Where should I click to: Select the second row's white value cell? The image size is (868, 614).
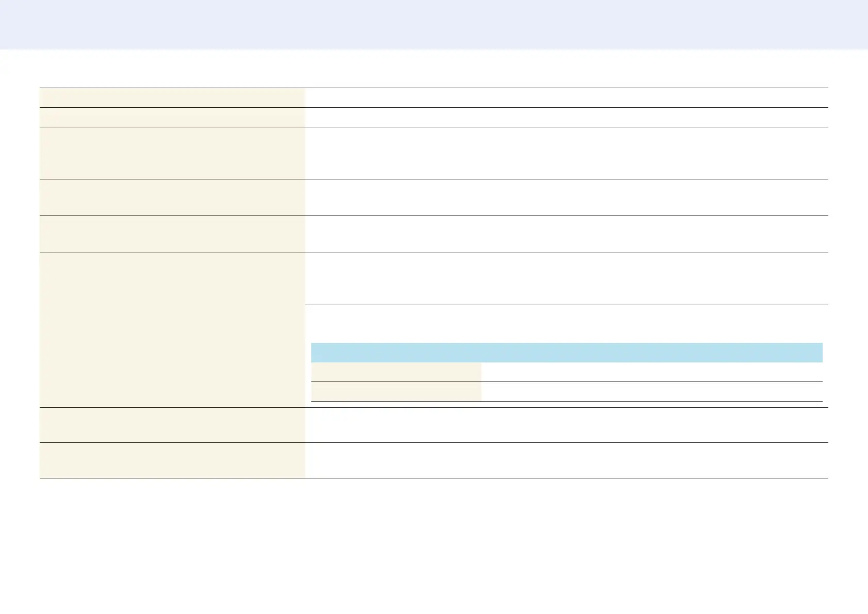tap(566, 118)
